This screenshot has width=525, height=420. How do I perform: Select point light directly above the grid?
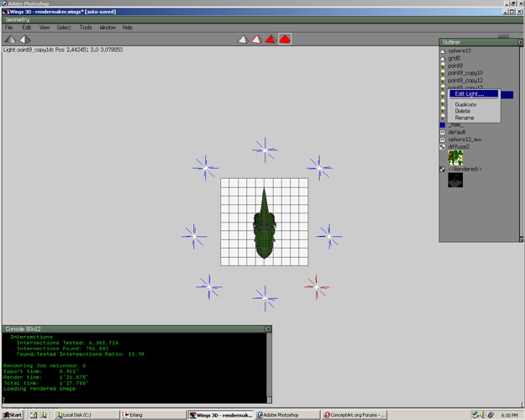click(x=265, y=150)
